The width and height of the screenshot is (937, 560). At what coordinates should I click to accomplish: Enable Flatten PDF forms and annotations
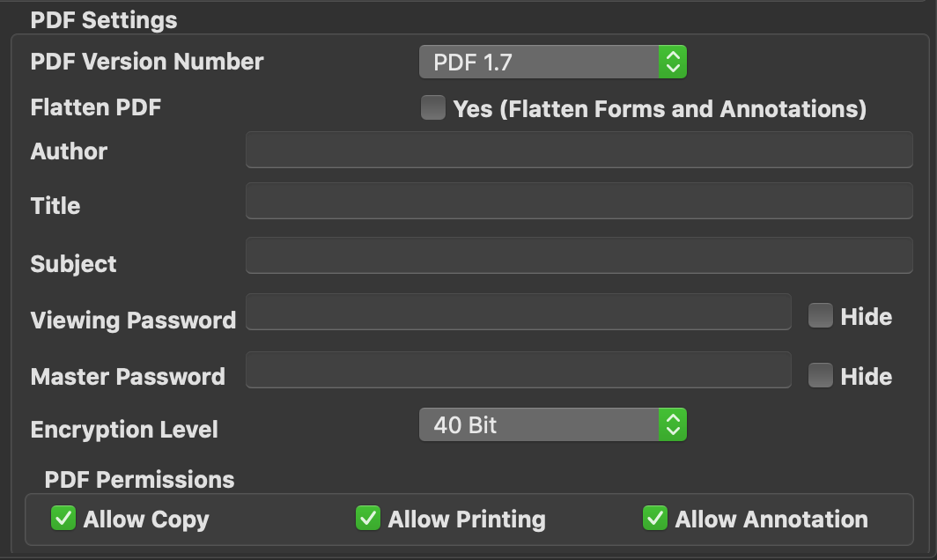[x=432, y=107]
